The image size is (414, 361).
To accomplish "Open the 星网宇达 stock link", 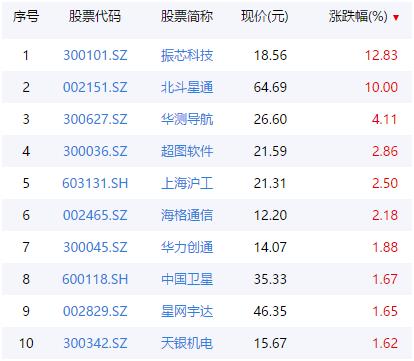I will pos(187,311).
